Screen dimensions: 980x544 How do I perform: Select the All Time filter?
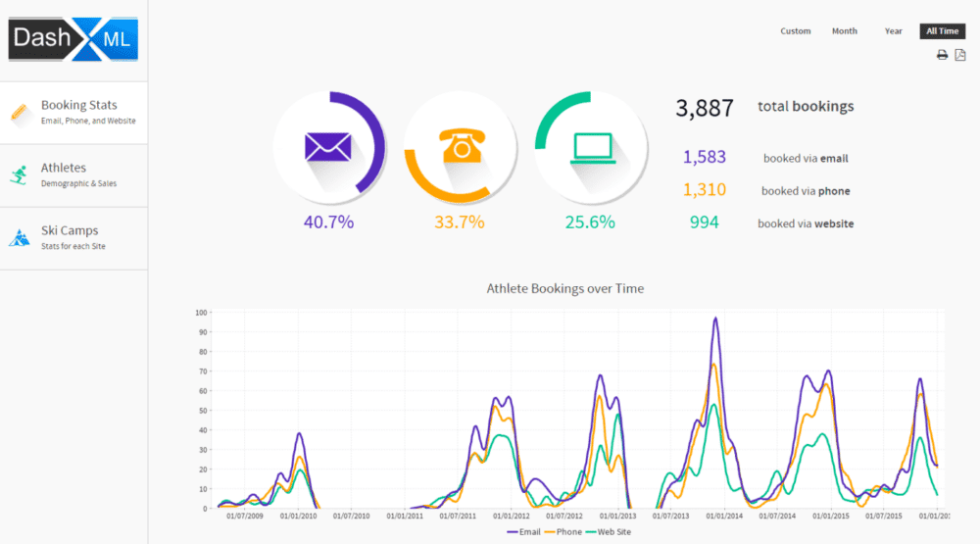point(942,31)
